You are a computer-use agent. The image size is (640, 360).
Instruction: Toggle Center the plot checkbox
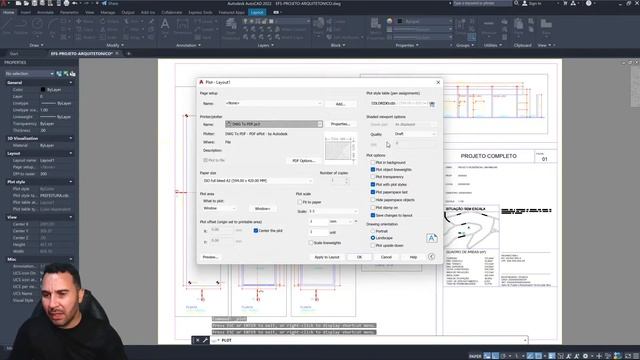256,231
